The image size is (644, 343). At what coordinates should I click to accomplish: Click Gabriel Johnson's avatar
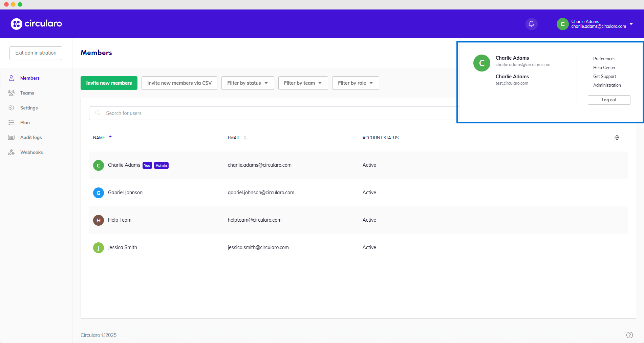tap(98, 193)
